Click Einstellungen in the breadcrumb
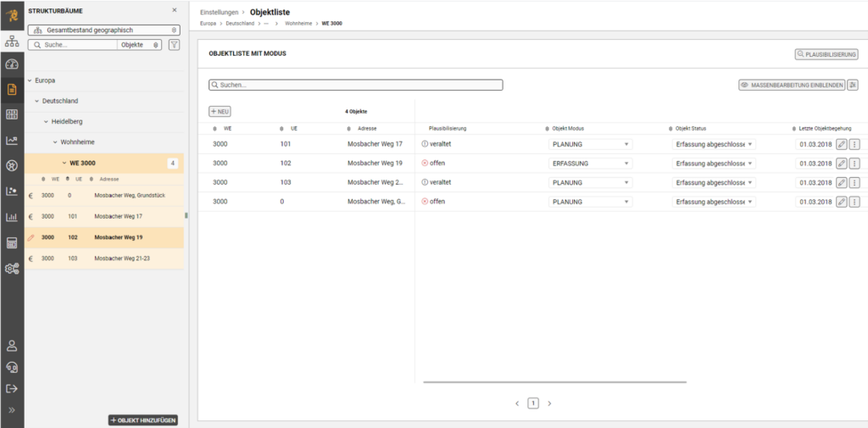The height and width of the screenshot is (428, 868). pos(219,13)
